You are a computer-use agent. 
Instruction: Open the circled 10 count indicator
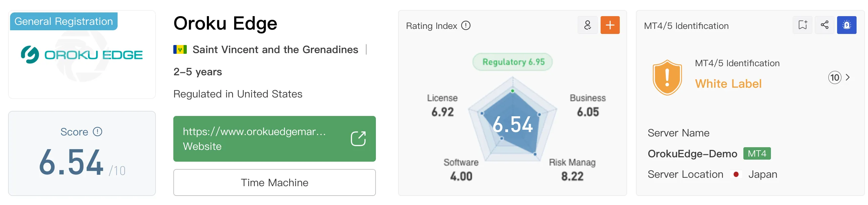[835, 78]
